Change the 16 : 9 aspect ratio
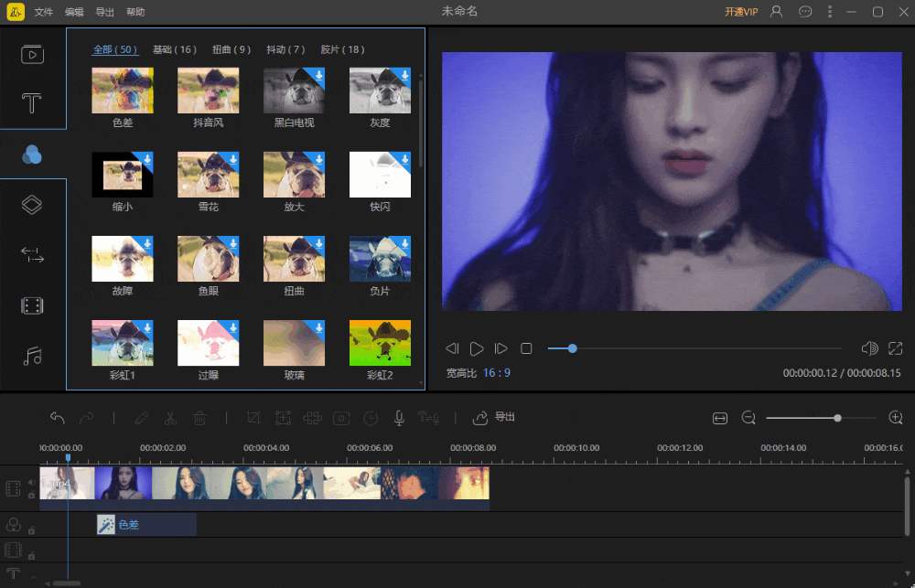This screenshot has width=915, height=588. click(x=497, y=373)
